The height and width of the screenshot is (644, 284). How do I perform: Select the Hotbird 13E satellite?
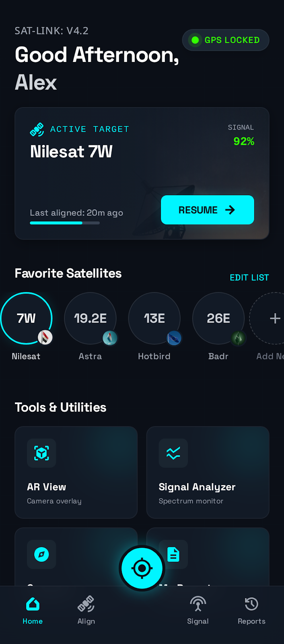pyautogui.click(x=154, y=318)
